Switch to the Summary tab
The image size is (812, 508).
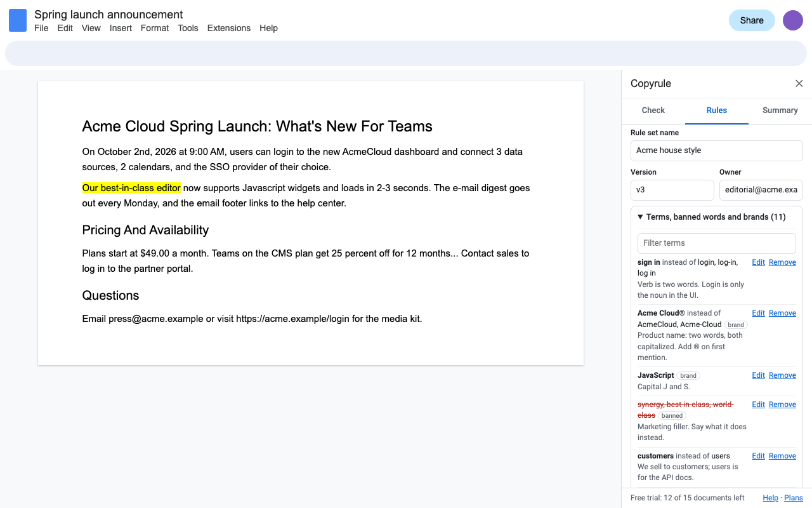pos(780,110)
